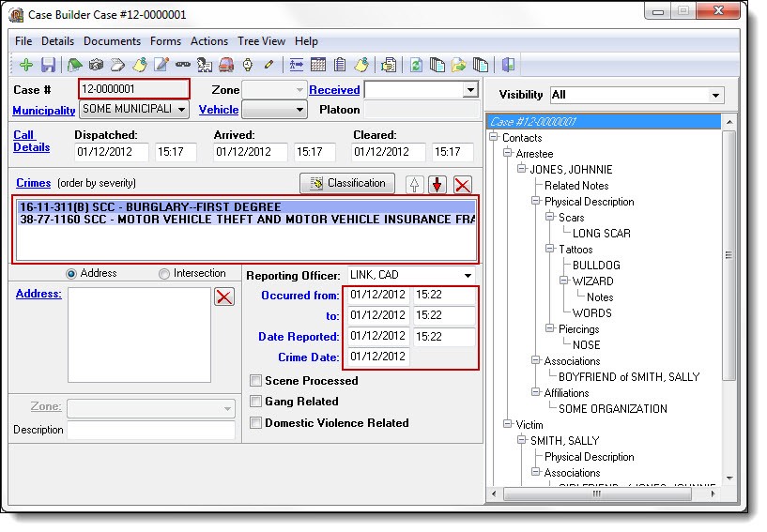Move crime down with red arrow
The height and width of the screenshot is (532, 767).
pyautogui.click(x=437, y=184)
